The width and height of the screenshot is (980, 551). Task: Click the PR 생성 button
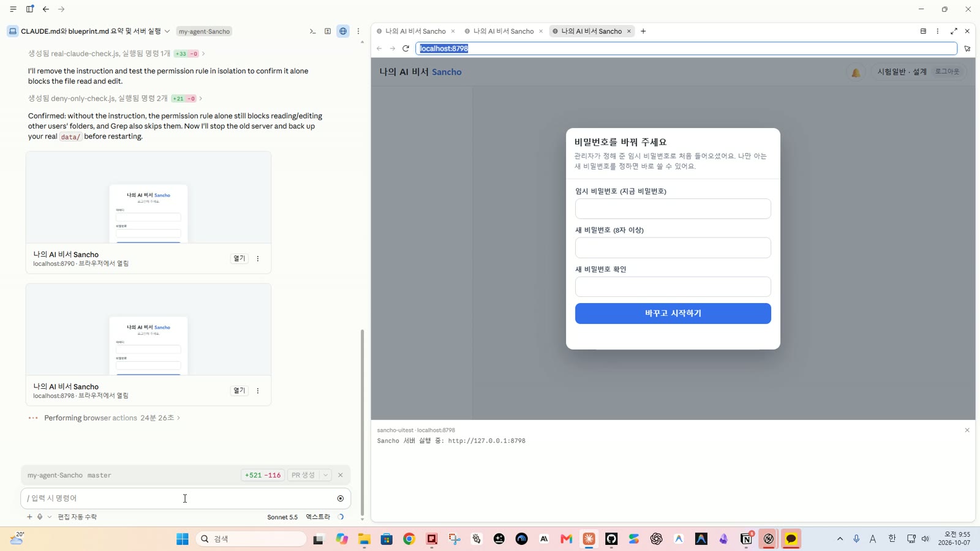303,475
